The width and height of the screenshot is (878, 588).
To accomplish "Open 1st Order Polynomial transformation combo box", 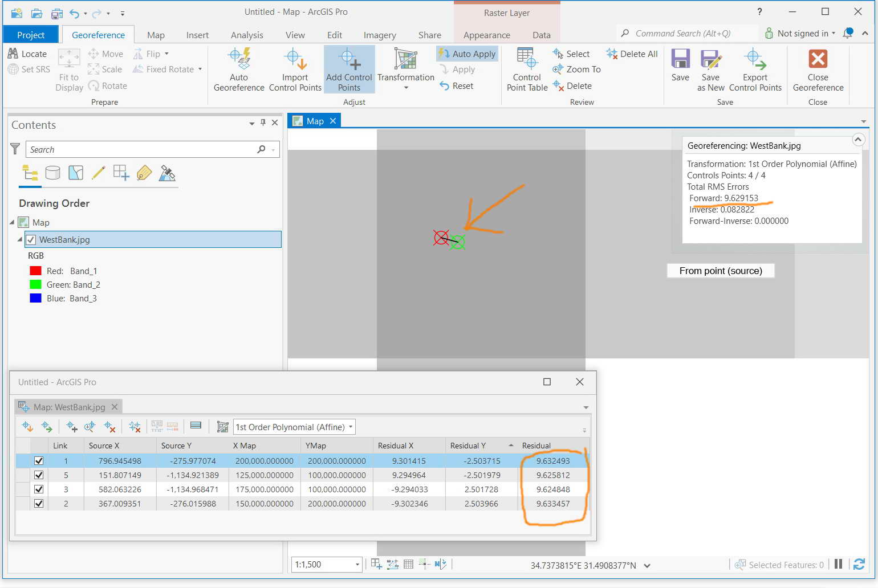I will pos(294,427).
